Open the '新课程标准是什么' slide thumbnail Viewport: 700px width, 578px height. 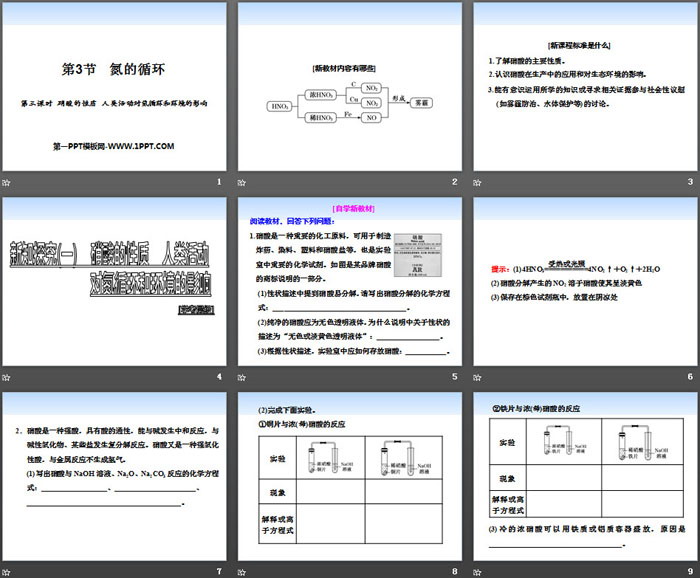[582, 86]
